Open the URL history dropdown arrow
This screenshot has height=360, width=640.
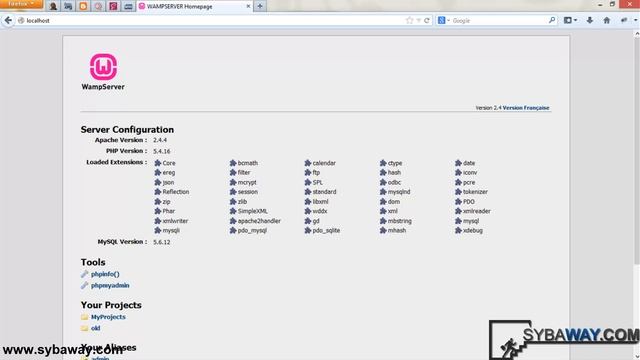pos(418,20)
